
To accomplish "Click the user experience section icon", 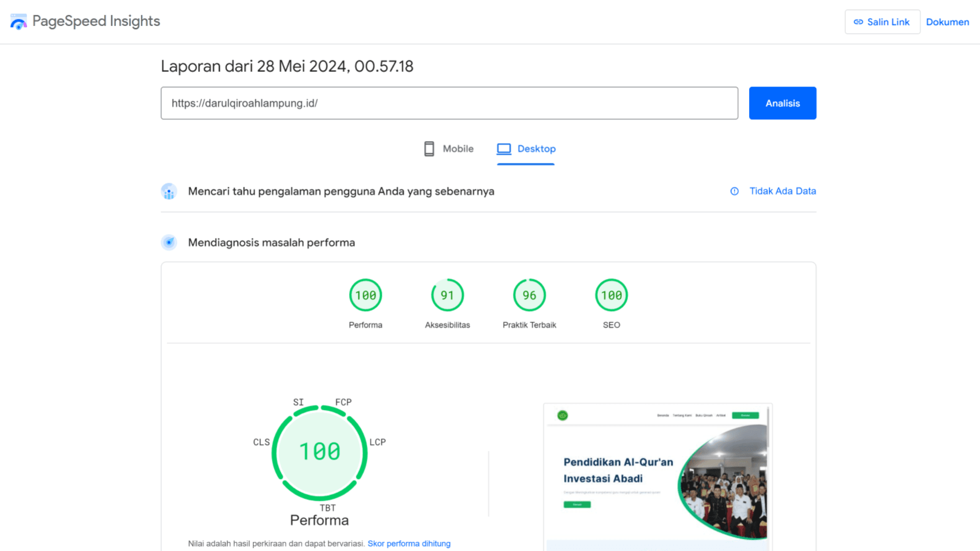I will coord(169,191).
